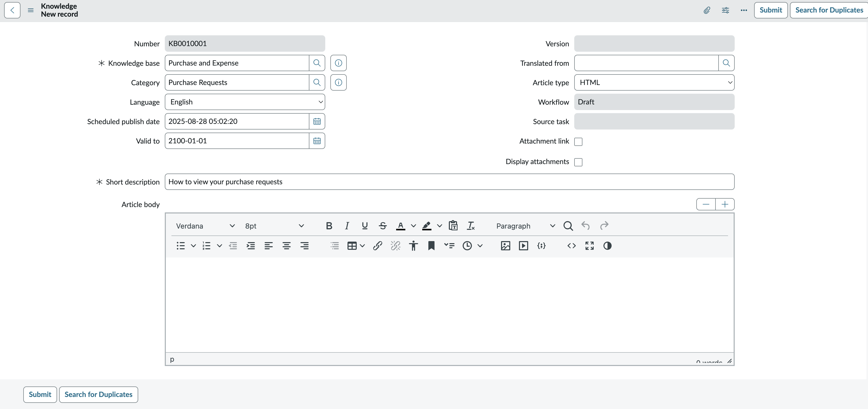868x409 pixels.
Task: Open the Language dropdown
Action: [x=245, y=102]
